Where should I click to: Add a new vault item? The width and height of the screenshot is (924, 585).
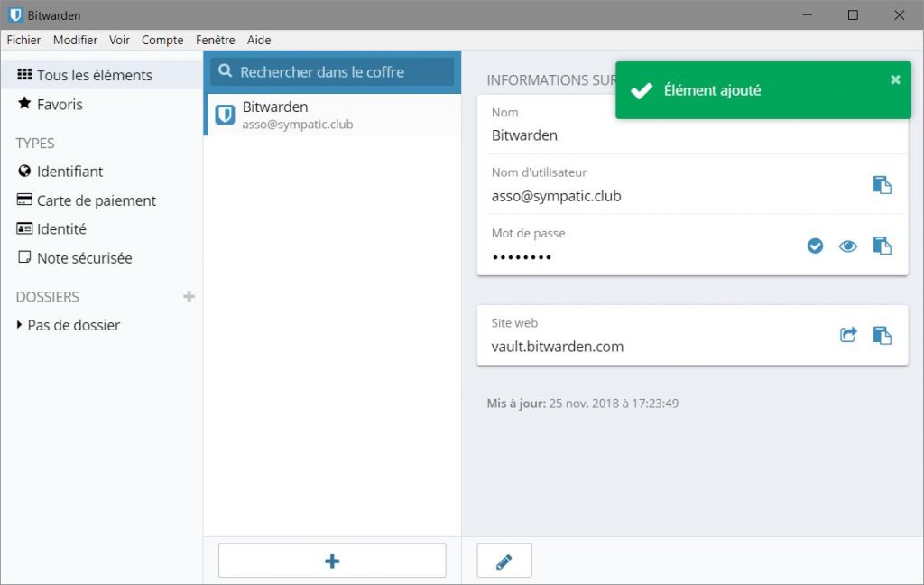[332, 561]
